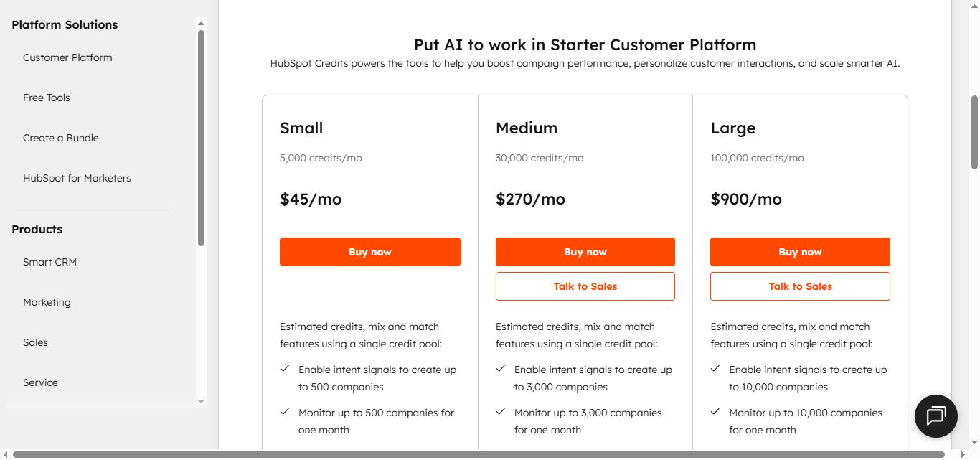Click the sidebar scrollbar up arrow
980x460 pixels.
201,22
